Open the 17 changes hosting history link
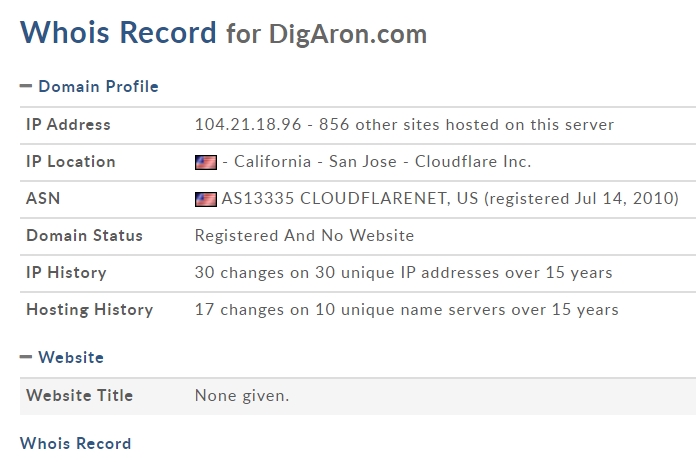 click(407, 309)
